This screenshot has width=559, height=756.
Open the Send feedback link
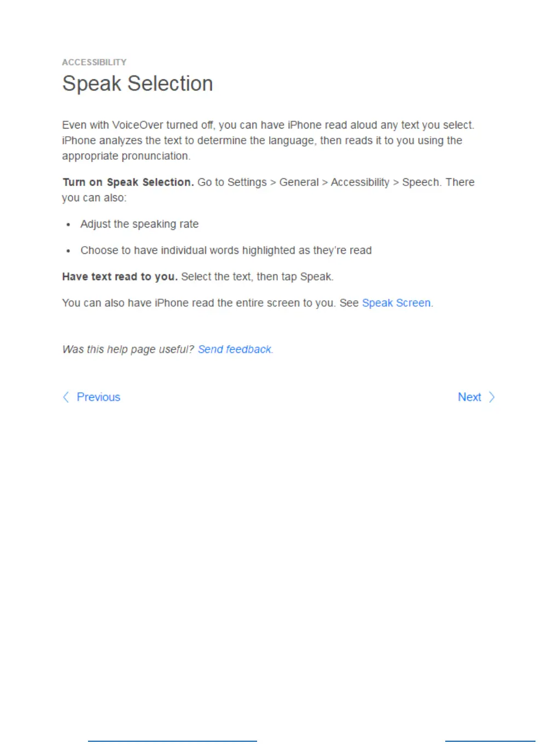pyautogui.click(x=235, y=350)
